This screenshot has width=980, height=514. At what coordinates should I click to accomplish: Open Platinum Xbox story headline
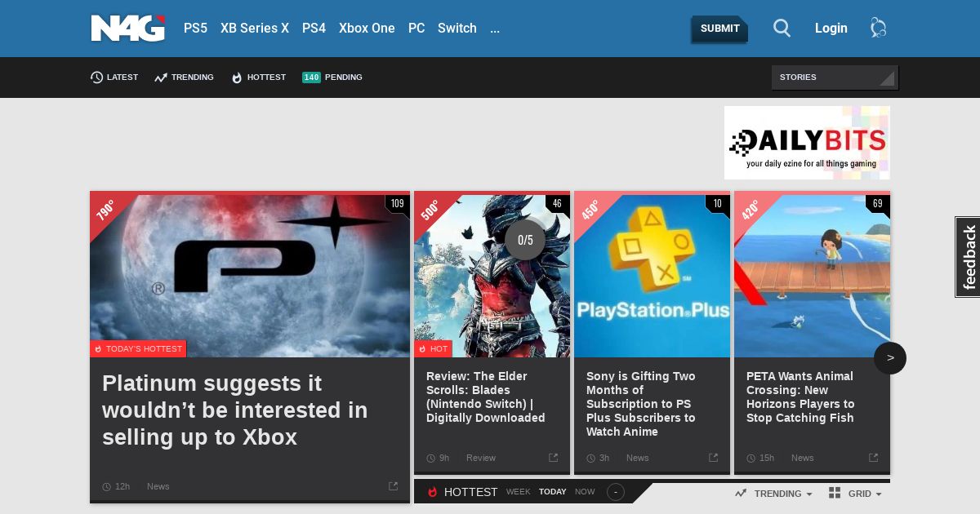click(235, 410)
